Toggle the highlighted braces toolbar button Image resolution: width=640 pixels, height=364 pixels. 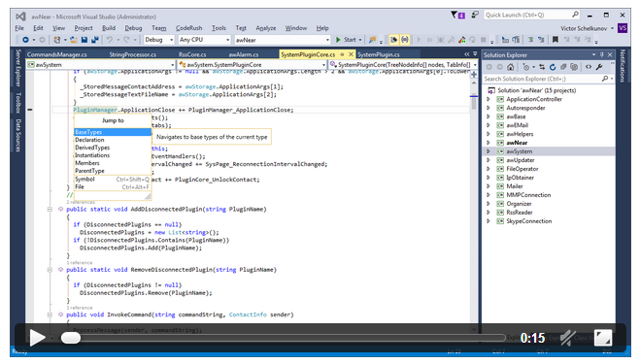[x=404, y=40]
